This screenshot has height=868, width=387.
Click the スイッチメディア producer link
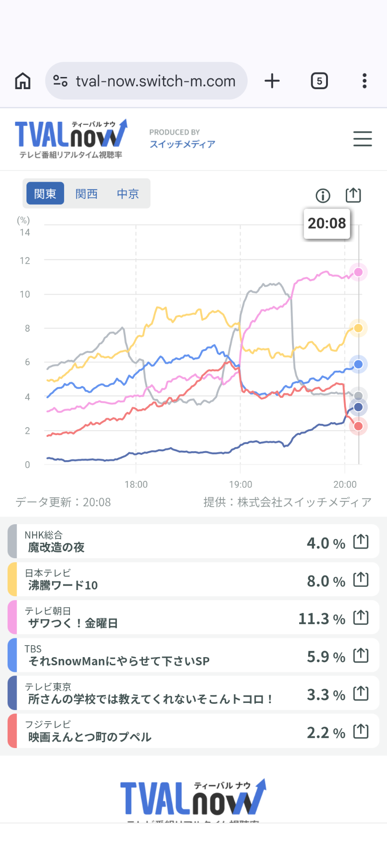click(182, 144)
